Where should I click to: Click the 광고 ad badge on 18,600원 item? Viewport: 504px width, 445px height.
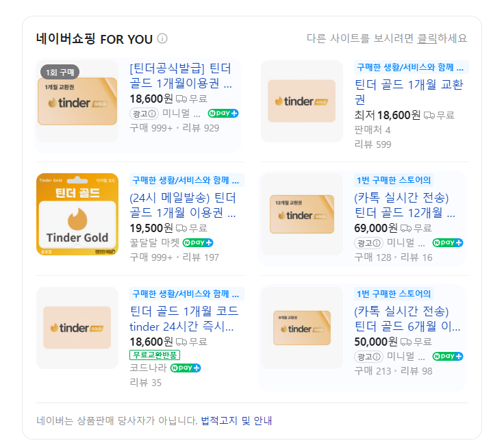(x=143, y=113)
